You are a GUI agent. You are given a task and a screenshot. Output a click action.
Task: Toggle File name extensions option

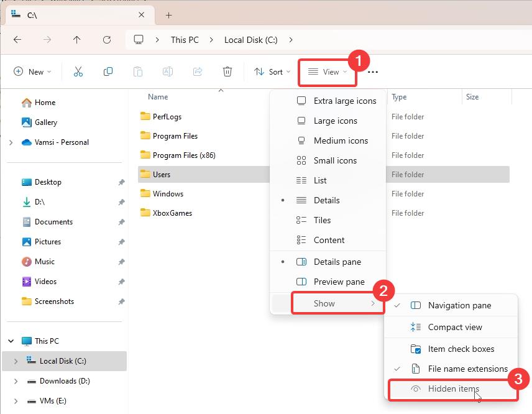pos(467,369)
